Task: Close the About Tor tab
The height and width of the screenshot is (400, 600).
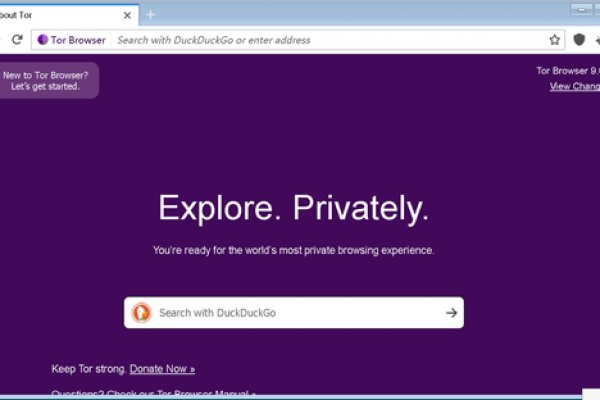Action: click(127, 15)
